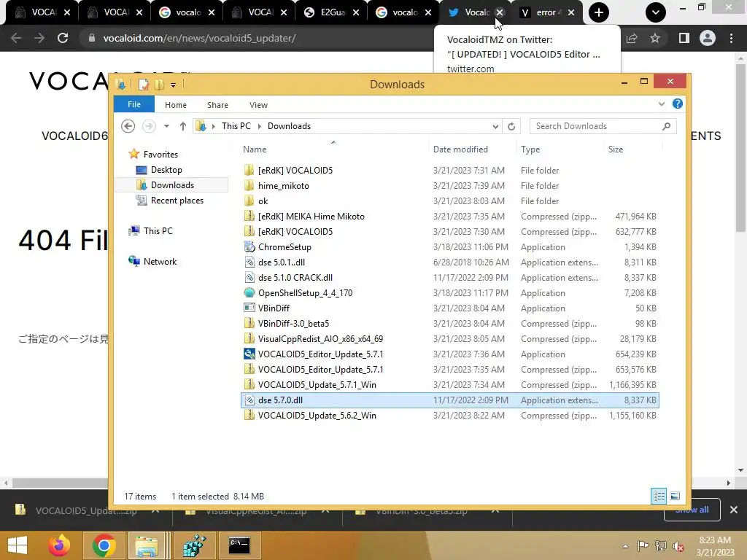Screen dimensions: 747x560
Task: Go up one folder level
Action: 183,126
